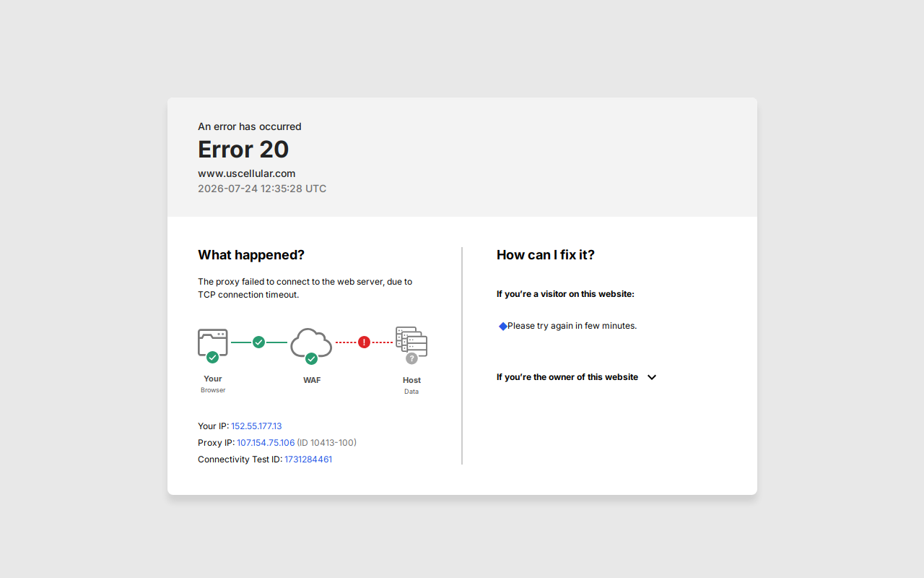This screenshot has width=924, height=578.
Task: Expand the website owner section chevron
Action: click(652, 377)
